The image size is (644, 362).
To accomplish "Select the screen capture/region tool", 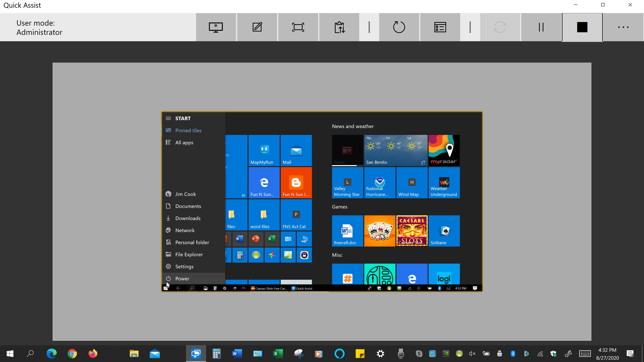I will tap(299, 27).
